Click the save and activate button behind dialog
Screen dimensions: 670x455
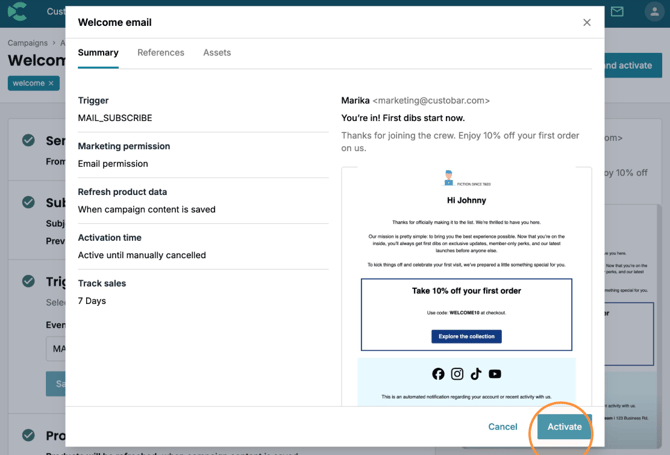point(633,65)
